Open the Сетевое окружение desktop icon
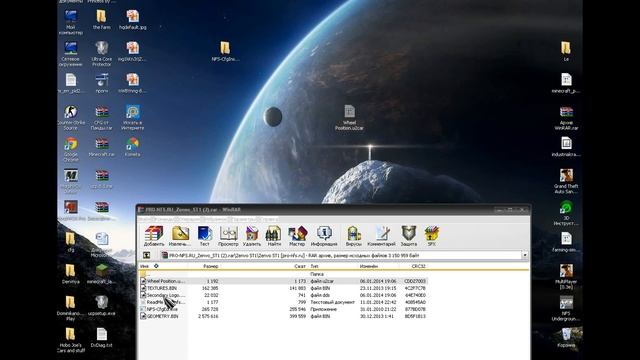Viewport: 640px width, 360px height. [71, 53]
